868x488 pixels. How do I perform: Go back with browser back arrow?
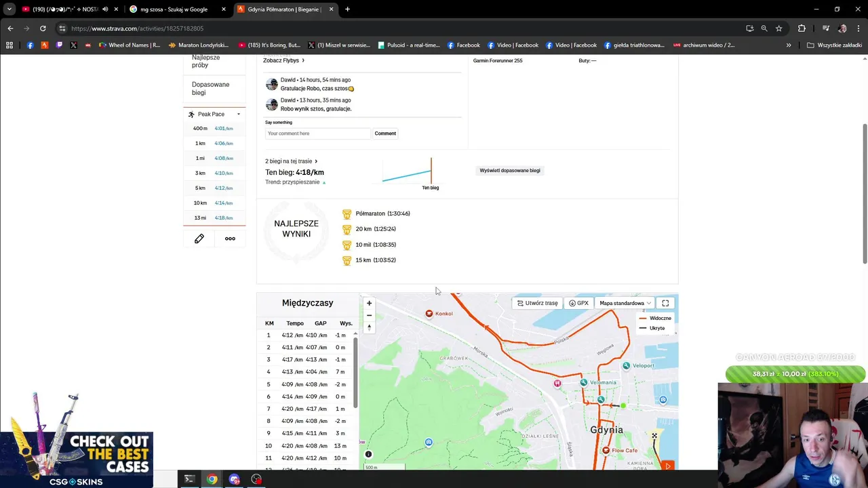click(10, 28)
